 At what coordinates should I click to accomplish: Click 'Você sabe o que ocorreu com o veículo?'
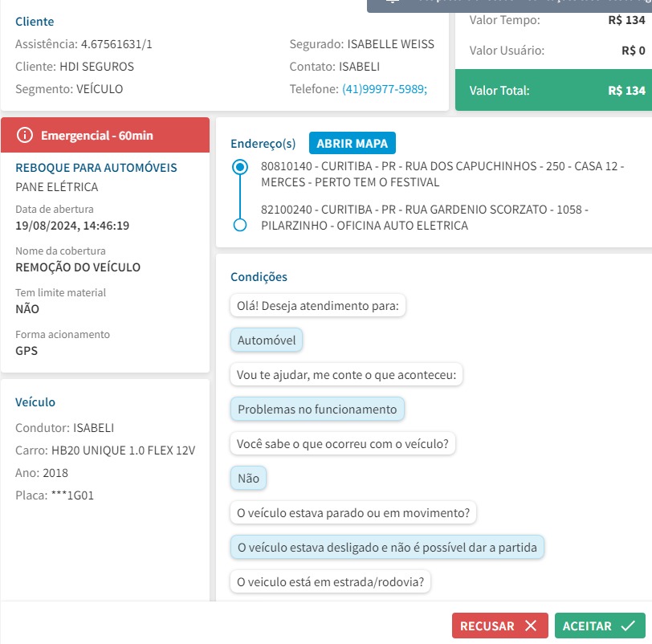(343, 443)
